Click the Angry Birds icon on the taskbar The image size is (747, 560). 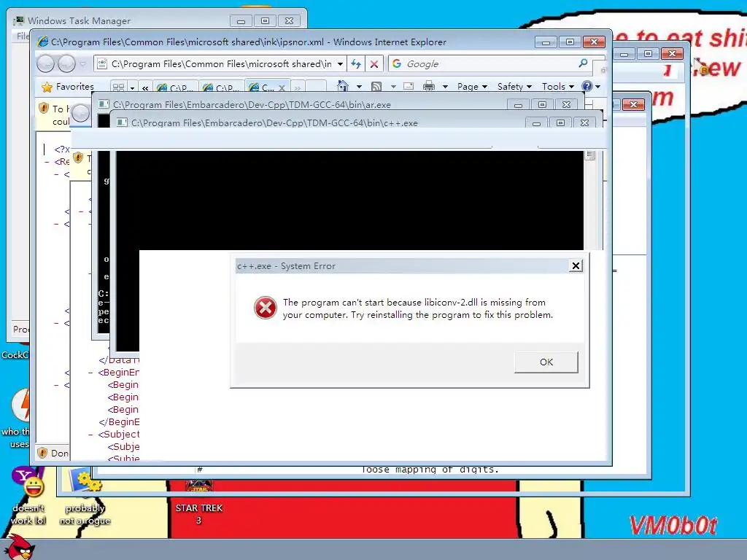tap(20, 547)
